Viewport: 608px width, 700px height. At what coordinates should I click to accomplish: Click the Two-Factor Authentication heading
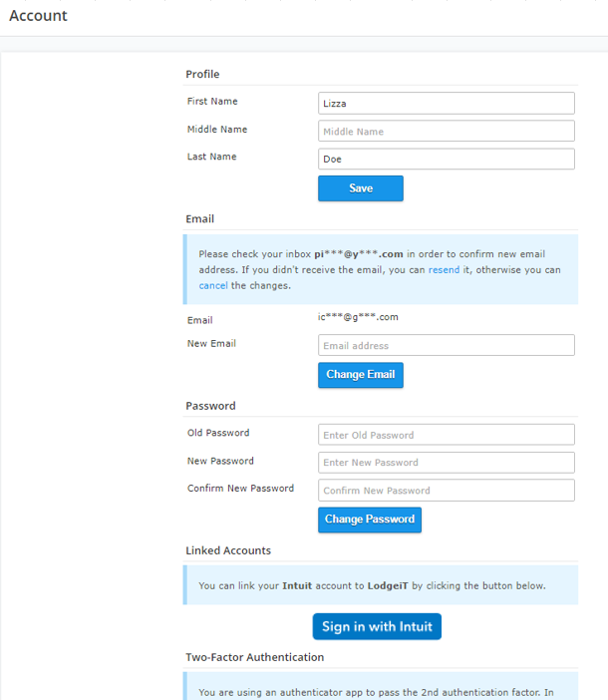tap(255, 657)
